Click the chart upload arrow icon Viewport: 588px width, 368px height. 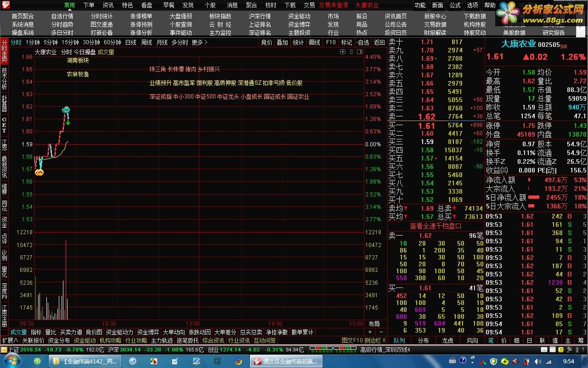(x=342, y=52)
